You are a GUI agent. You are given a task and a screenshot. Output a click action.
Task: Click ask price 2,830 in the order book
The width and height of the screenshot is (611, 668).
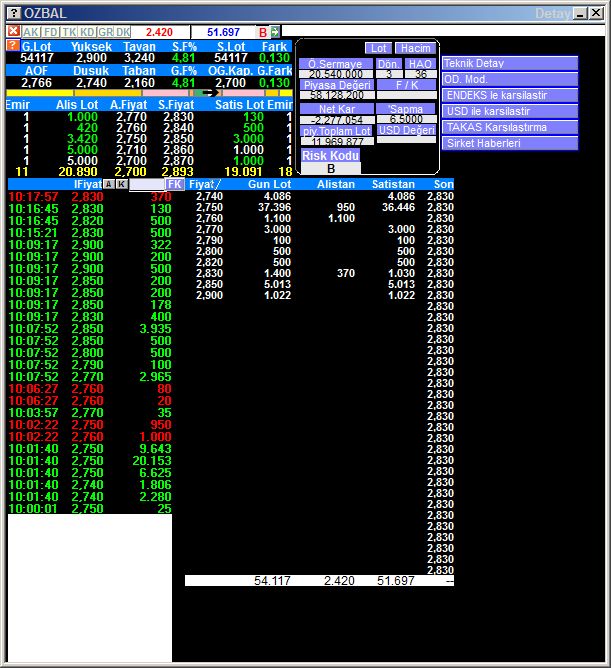click(178, 117)
